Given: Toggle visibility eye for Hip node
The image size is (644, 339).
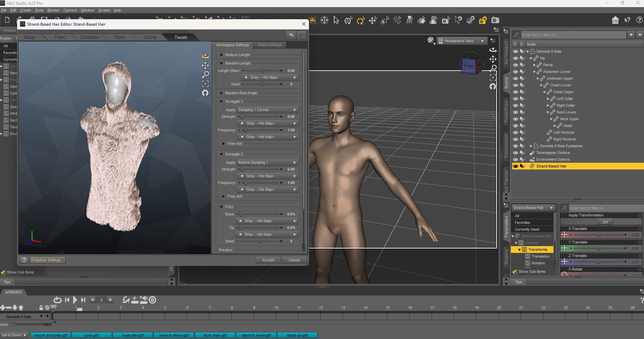Looking at the screenshot, I should pos(515,58).
